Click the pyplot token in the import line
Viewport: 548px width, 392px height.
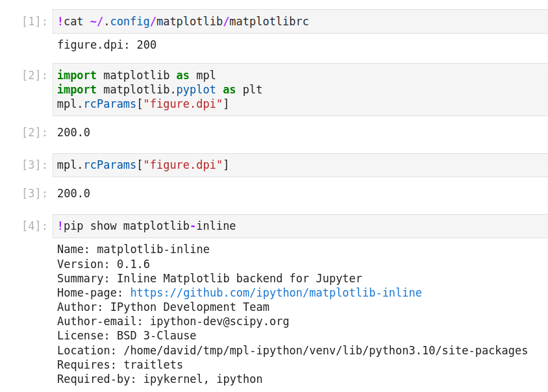click(195, 89)
